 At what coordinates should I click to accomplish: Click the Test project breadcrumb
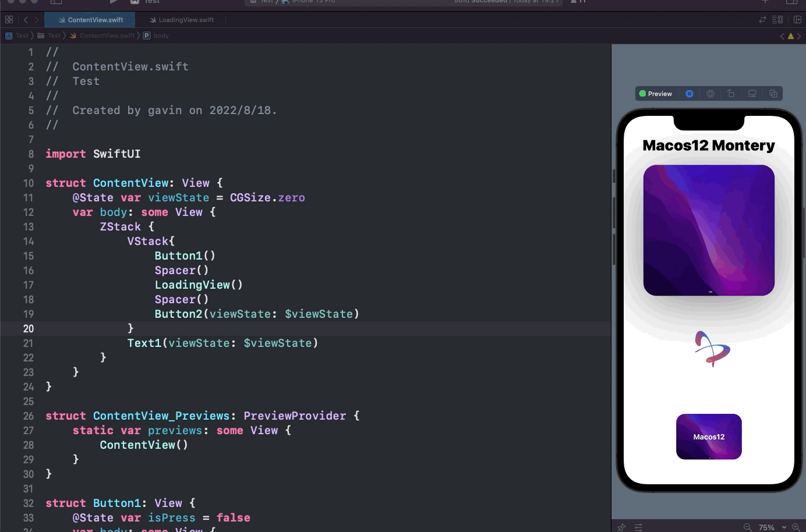(17, 36)
